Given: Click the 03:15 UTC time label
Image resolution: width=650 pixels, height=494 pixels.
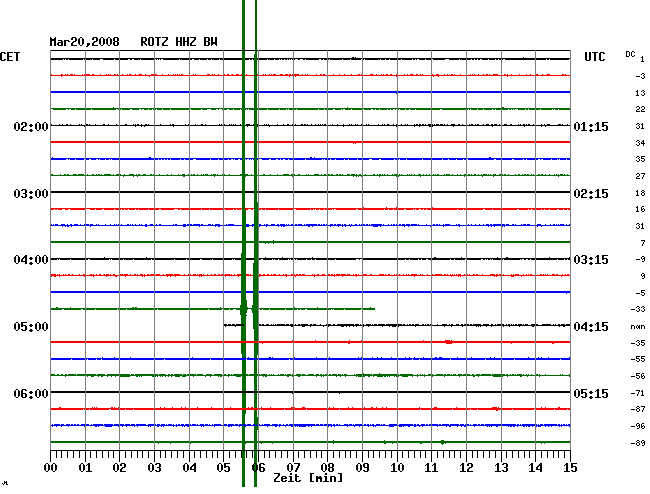Looking at the screenshot, I should pyautogui.click(x=591, y=260).
